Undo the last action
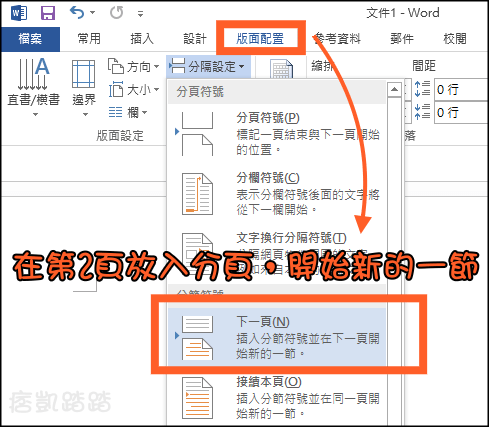The width and height of the screenshot is (489, 427). (77, 13)
